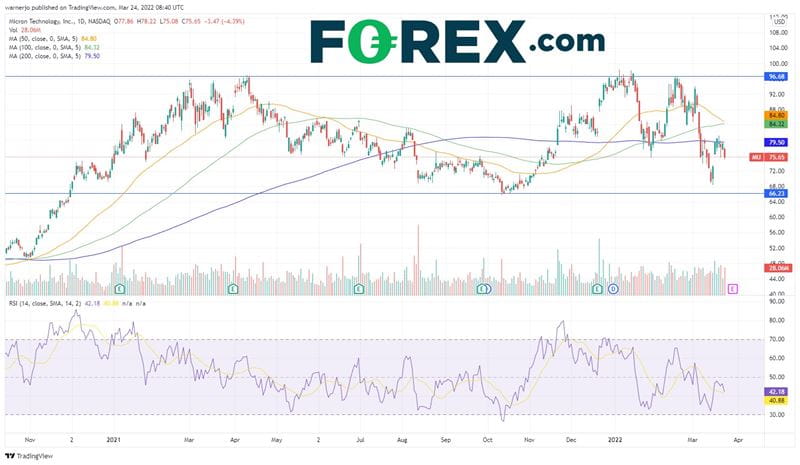
Task: Click the 52.00 price axis tick
Action: (778, 249)
